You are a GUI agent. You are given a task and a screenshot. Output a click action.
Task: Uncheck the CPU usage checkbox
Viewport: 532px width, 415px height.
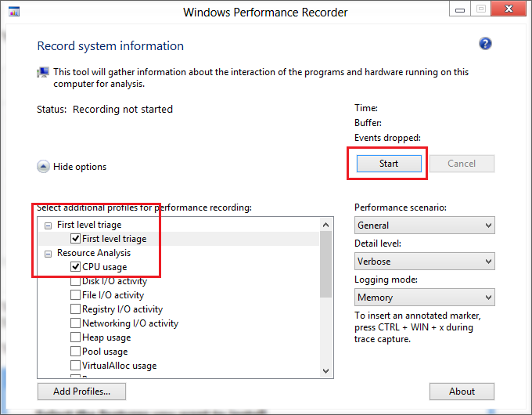click(x=75, y=266)
